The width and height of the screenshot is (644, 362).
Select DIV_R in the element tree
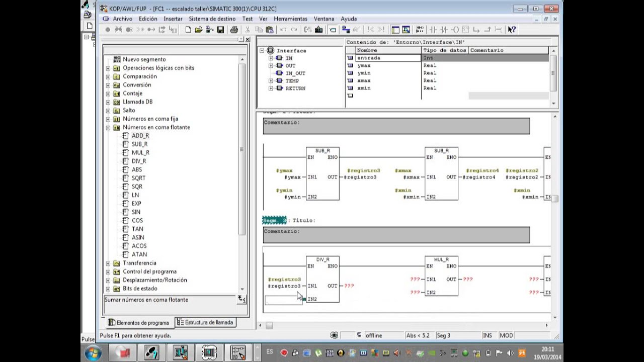pyautogui.click(x=139, y=161)
